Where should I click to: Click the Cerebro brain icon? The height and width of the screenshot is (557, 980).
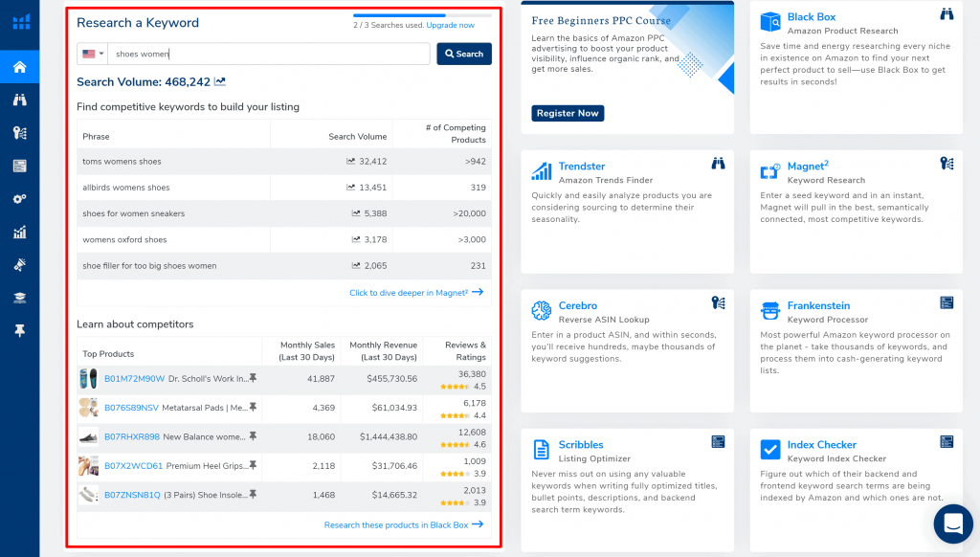[542, 310]
